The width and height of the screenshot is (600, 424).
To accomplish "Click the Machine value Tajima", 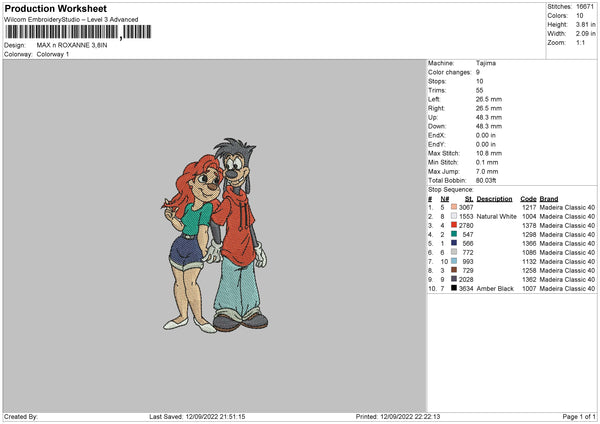I will tap(487, 63).
